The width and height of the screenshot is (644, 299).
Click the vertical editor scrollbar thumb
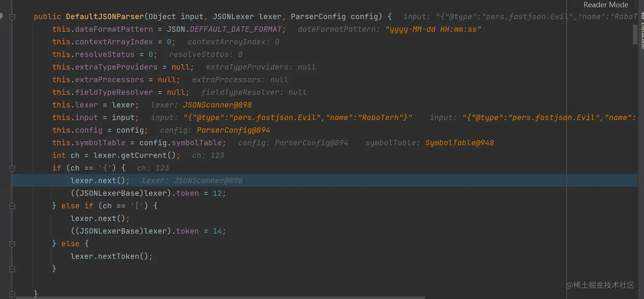(x=635, y=34)
